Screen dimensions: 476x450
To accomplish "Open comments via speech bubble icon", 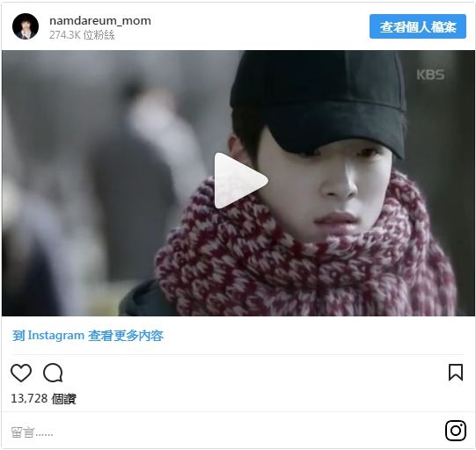I will click(x=53, y=373).
